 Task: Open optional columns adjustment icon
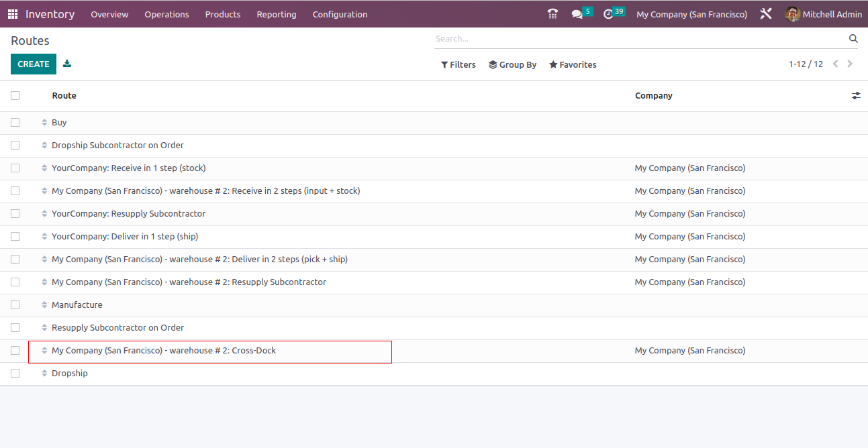tap(856, 96)
